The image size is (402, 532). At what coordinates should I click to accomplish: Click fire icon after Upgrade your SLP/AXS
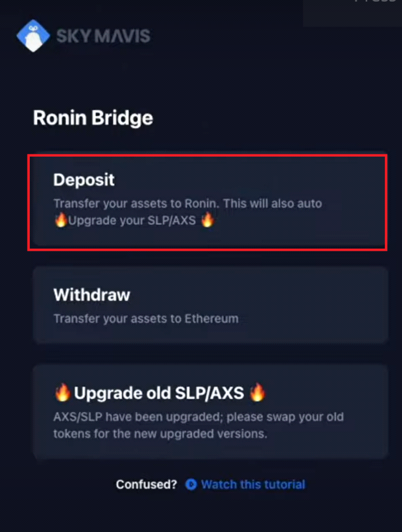pos(208,220)
